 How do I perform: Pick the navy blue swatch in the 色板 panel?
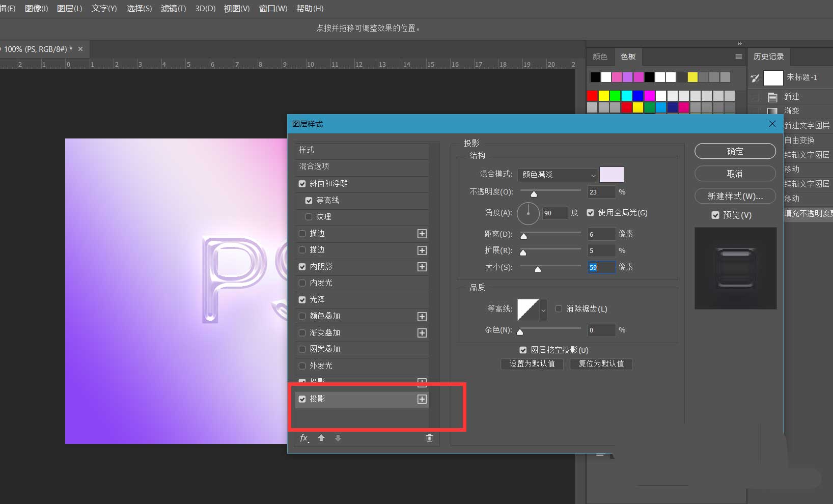[x=672, y=107]
